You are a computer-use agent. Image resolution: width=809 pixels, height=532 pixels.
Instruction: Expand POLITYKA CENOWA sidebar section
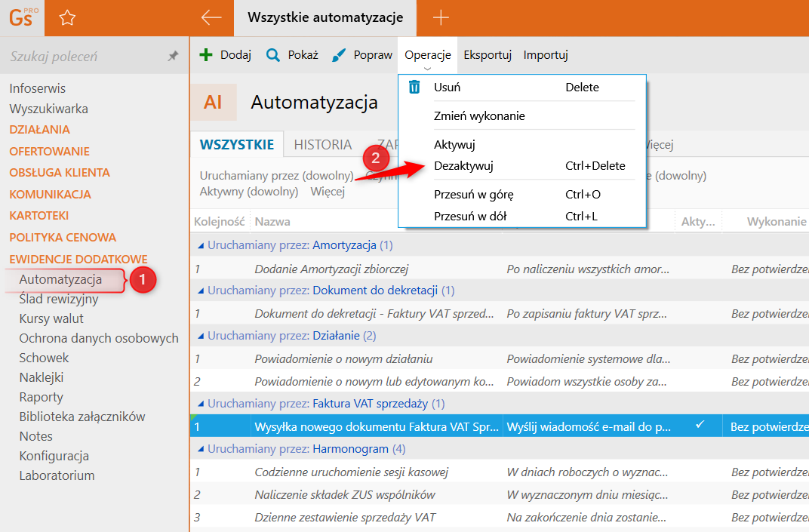(x=63, y=238)
